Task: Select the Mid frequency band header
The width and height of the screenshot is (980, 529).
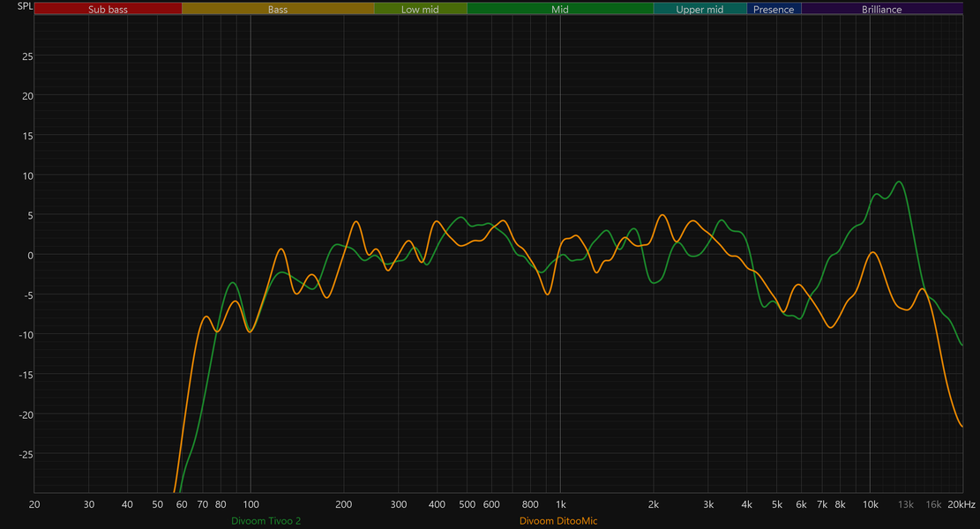Action: pyautogui.click(x=560, y=9)
